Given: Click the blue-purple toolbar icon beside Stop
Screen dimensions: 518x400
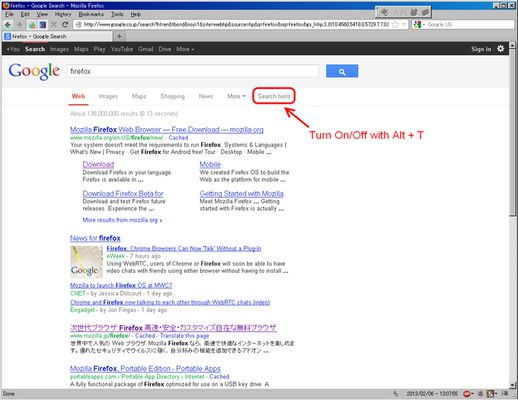Looking at the screenshot, I should [43, 25].
